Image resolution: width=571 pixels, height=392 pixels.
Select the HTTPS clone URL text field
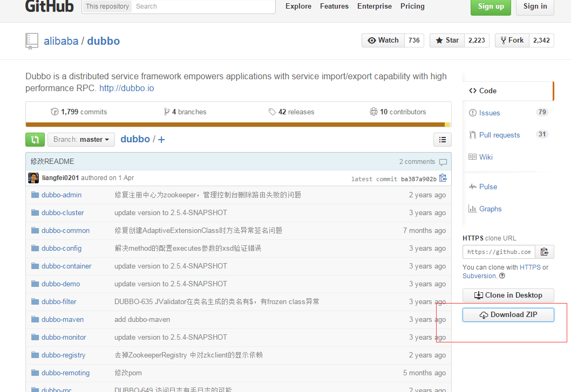(x=499, y=252)
